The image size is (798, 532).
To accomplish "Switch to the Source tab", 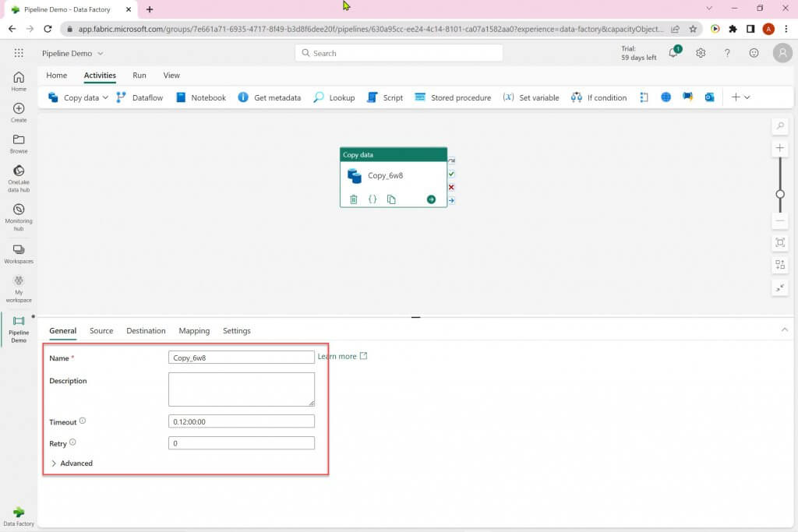I will 101,330.
